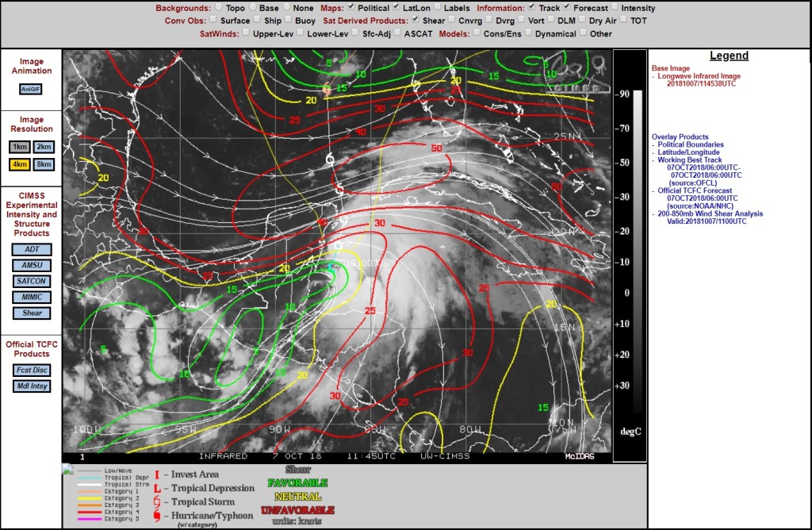Open the Fcst Disc product
Image resolution: width=812 pixels, height=530 pixels.
pyautogui.click(x=32, y=370)
